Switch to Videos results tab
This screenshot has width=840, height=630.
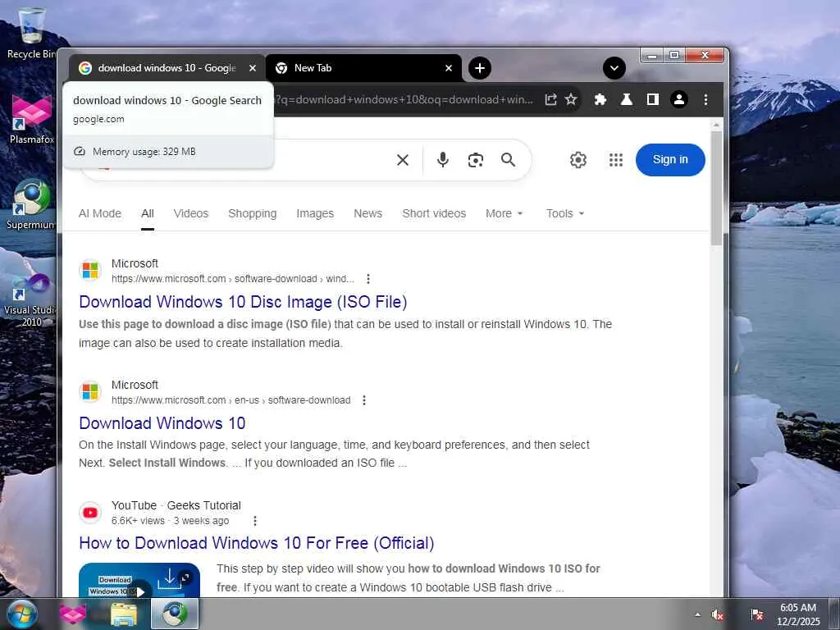coord(190,213)
